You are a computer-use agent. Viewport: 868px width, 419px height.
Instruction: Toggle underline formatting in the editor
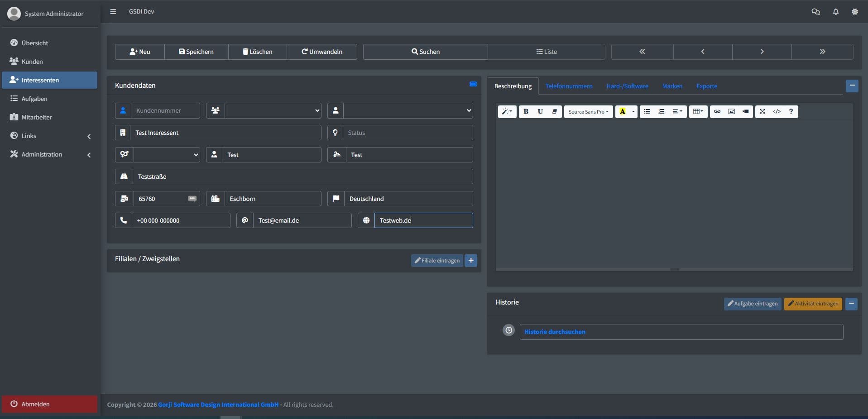click(540, 112)
